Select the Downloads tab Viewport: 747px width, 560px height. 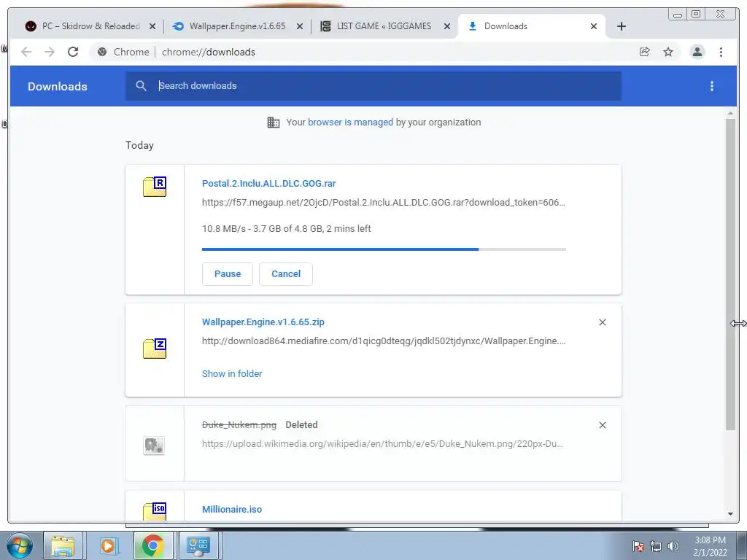(x=531, y=26)
